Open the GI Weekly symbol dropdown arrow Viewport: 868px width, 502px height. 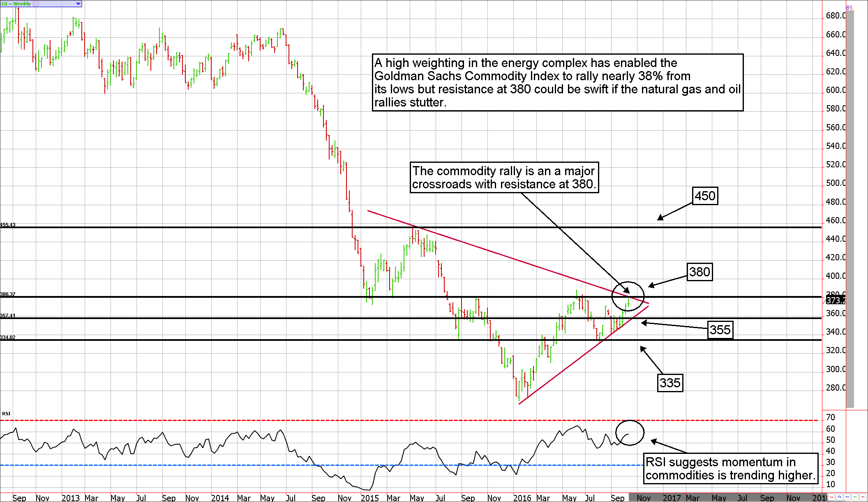tap(78, 4)
